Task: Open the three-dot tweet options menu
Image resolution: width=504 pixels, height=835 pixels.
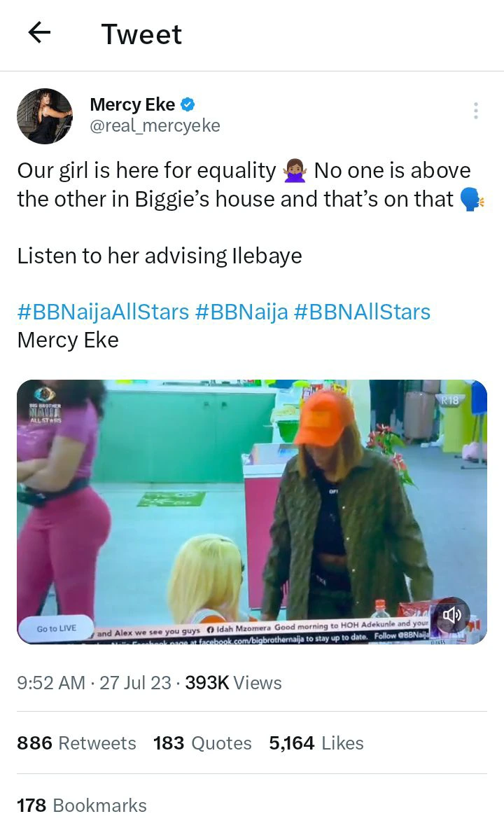Action: [476, 111]
